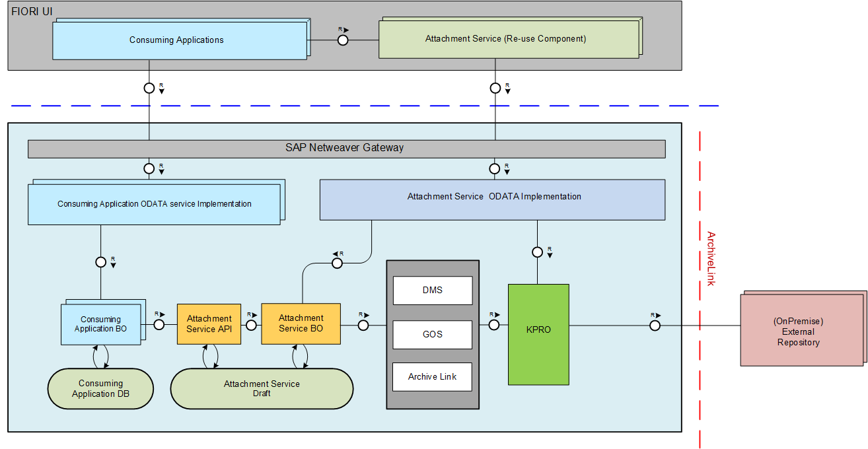Click the DMS box

433,290
